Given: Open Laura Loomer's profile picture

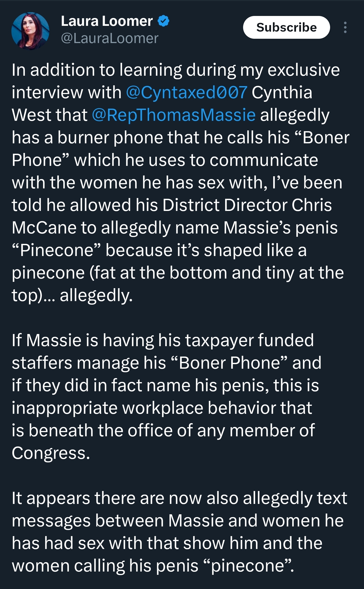Looking at the screenshot, I should (30, 31).
